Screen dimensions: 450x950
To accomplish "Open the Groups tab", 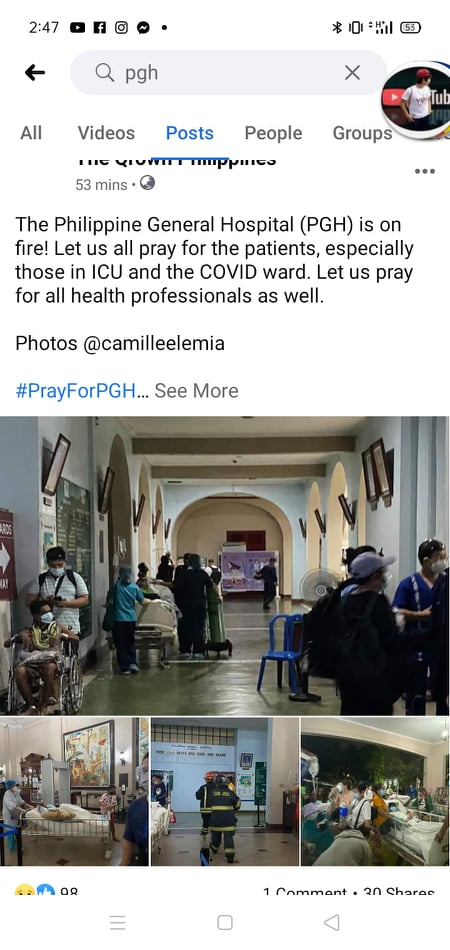I will 362,133.
